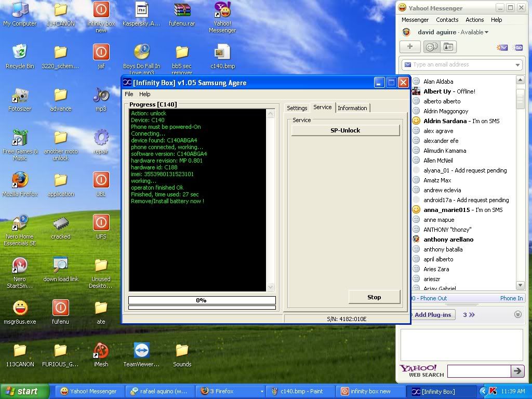The width and height of the screenshot is (532, 399).
Task: Click the contact list scroll down arrow
Action: click(520, 285)
